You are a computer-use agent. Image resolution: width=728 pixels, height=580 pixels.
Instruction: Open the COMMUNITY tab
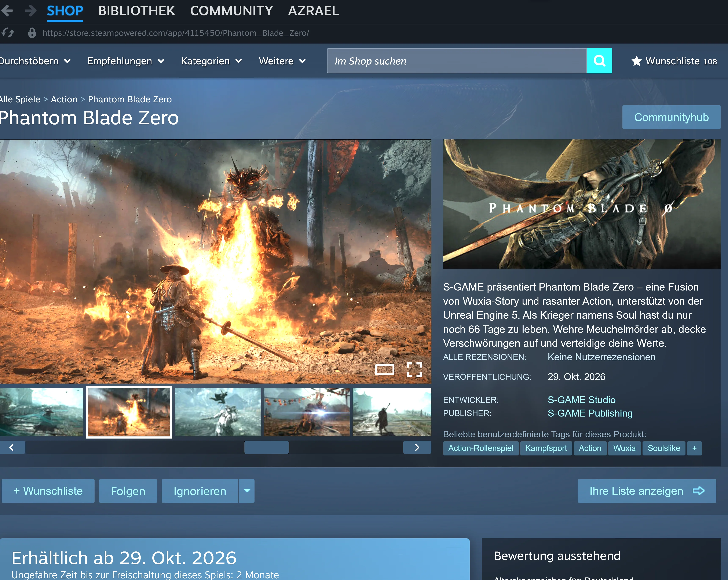pyautogui.click(x=231, y=11)
